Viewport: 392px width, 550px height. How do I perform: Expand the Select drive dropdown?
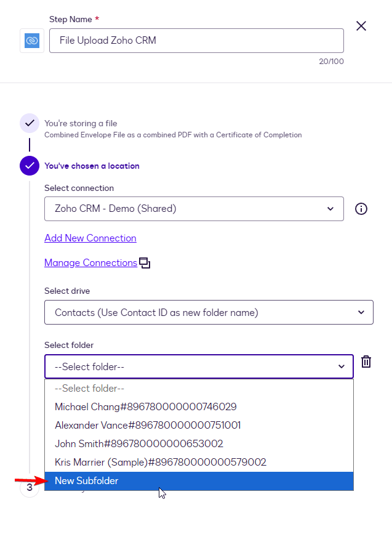point(209,312)
